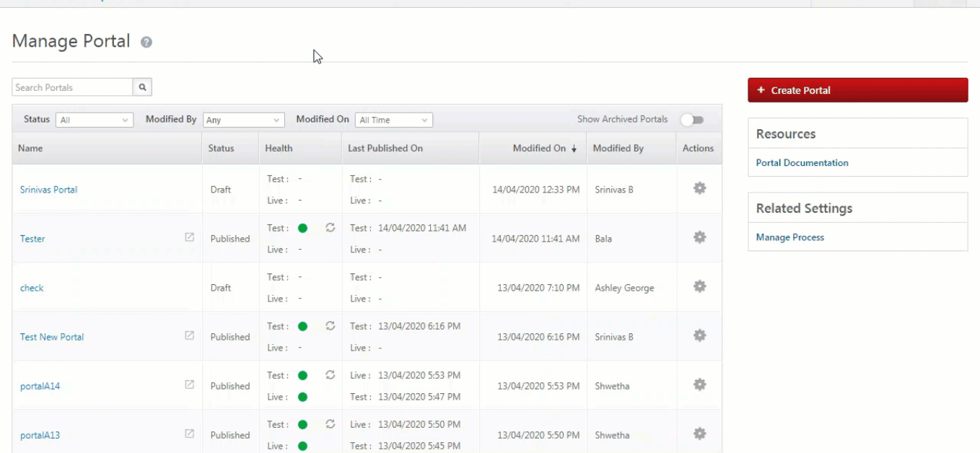Open the Modified By filter dropdown
This screenshot has height=453, width=980.
[243, 120]
